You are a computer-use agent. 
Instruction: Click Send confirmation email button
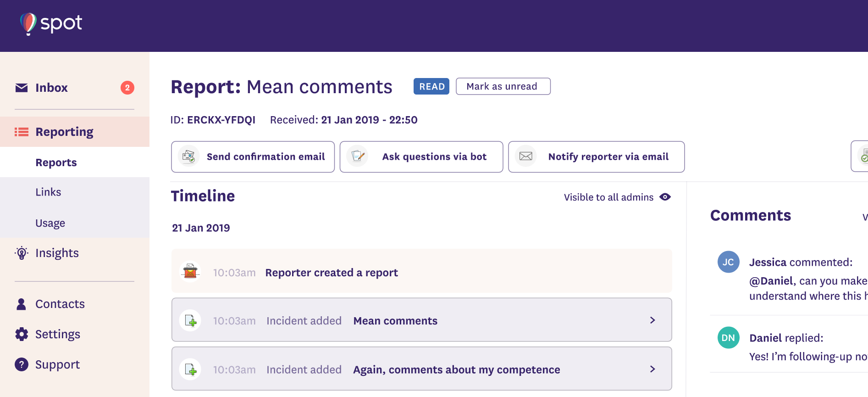253,157
